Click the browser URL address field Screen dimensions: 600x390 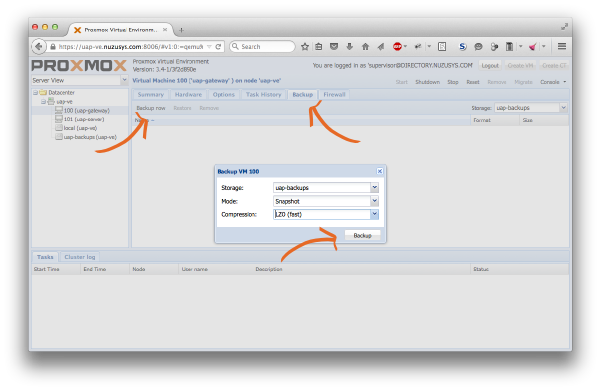click(131, 47)
